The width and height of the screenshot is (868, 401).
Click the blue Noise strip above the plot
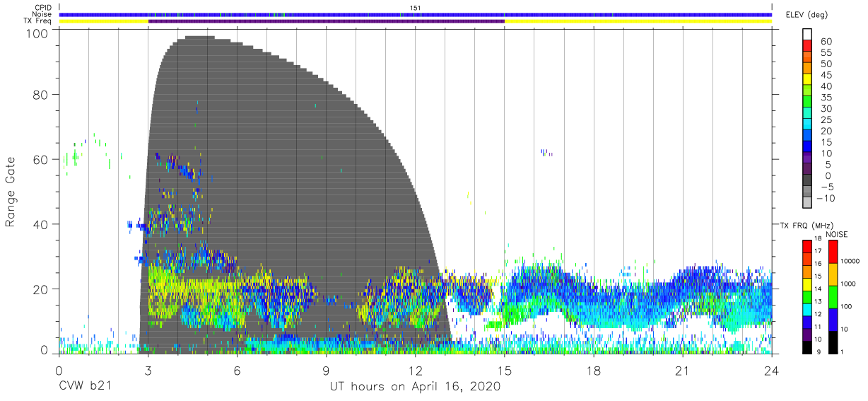point(416,15)
